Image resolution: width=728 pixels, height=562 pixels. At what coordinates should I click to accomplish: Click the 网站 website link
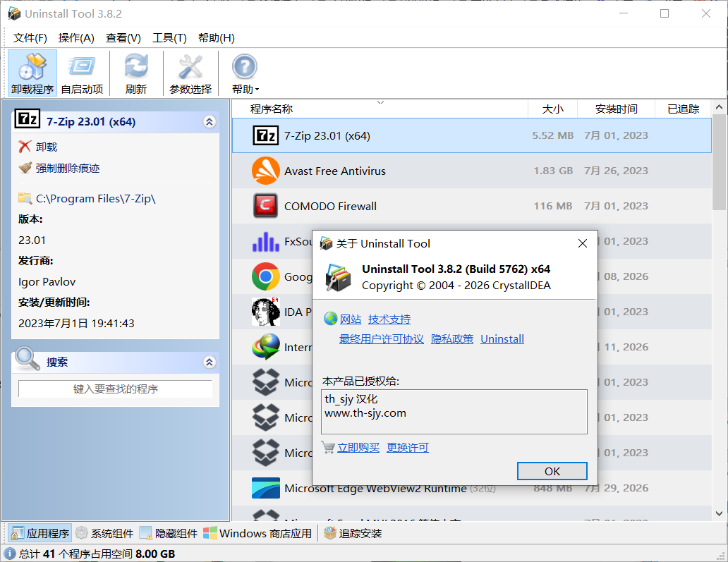[x=351, y=319]
